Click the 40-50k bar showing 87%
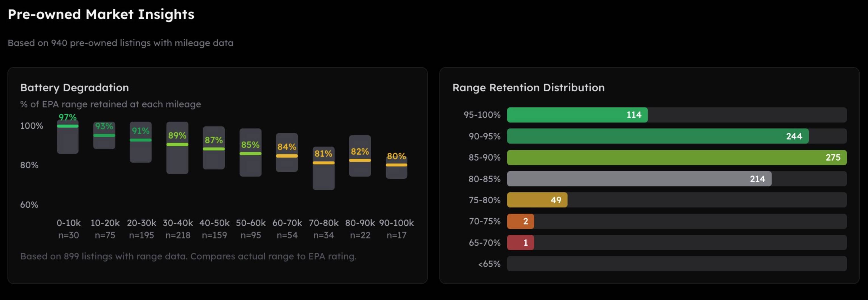This screenshot has height=300, width=868. point(214,148)
